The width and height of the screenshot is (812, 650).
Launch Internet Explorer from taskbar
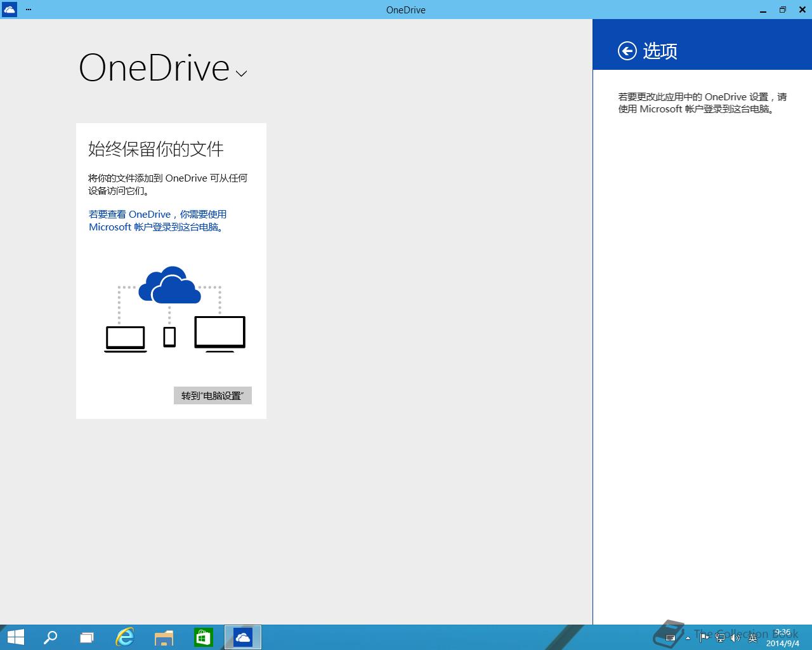tap(125, 637)
